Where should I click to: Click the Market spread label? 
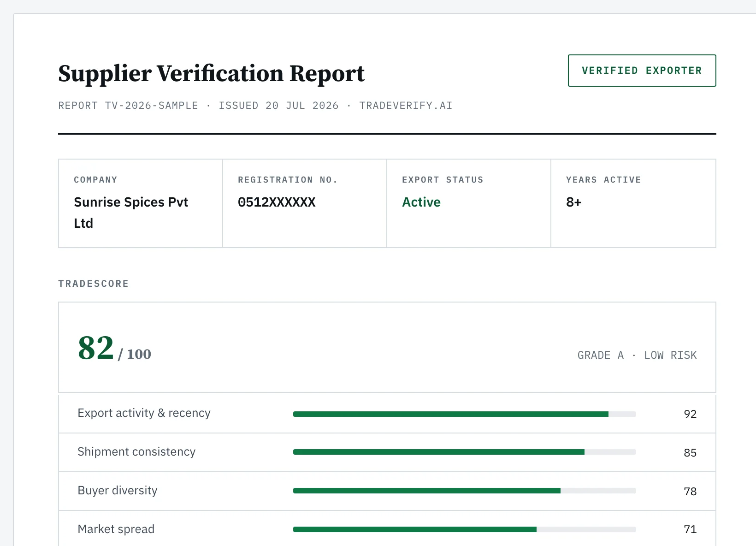pyautogui.click(x=116, y=529)
